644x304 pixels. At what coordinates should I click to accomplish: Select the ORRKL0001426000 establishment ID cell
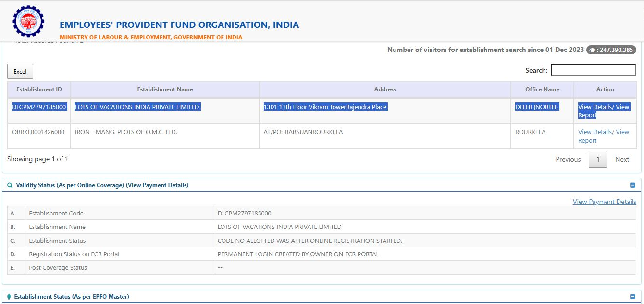pos(38,132)
